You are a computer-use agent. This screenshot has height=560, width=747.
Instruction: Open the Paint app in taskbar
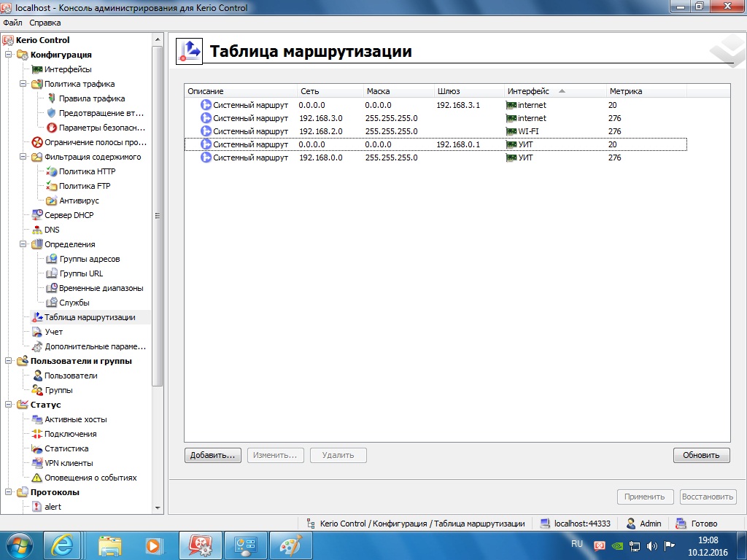(291, 545)
